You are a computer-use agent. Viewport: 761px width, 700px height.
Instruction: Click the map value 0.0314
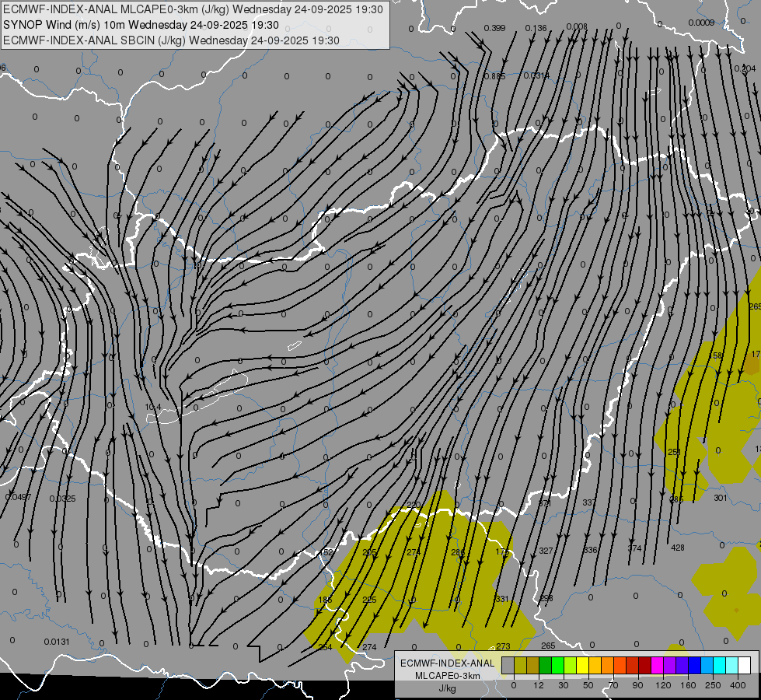536,75
